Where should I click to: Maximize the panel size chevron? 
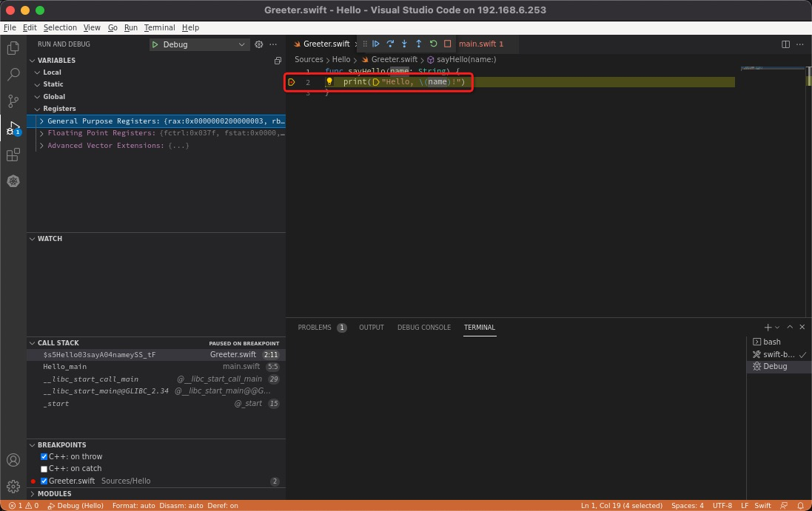pyautogui.click(x=790, y=328)
